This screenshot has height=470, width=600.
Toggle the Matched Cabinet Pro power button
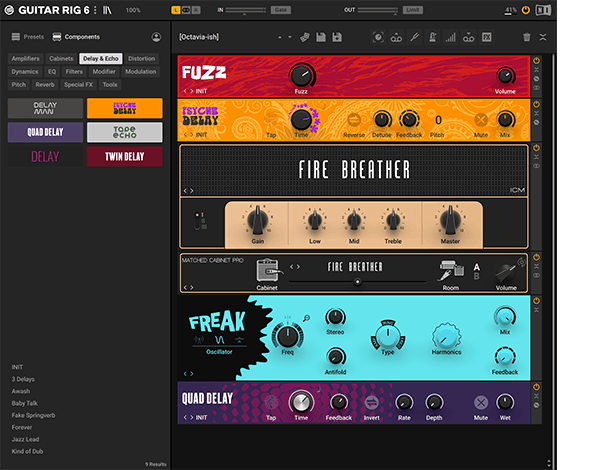[536, 257]
